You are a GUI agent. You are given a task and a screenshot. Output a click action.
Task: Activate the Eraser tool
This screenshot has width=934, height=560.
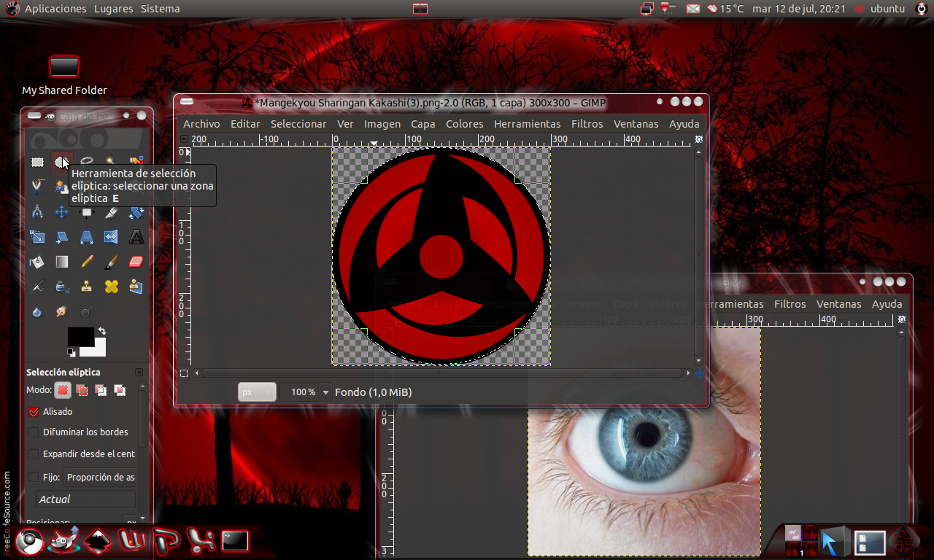coord(136,262)
